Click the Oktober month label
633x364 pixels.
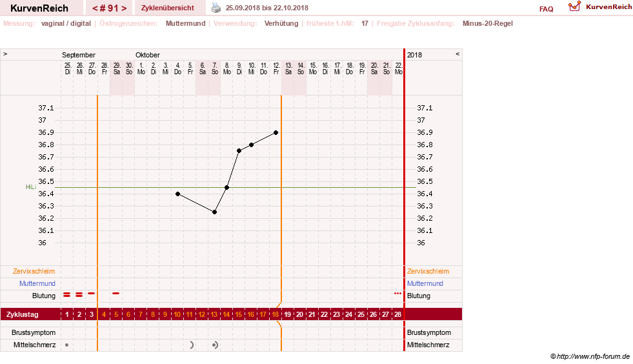pyautogui.click(x=147, y=55)
